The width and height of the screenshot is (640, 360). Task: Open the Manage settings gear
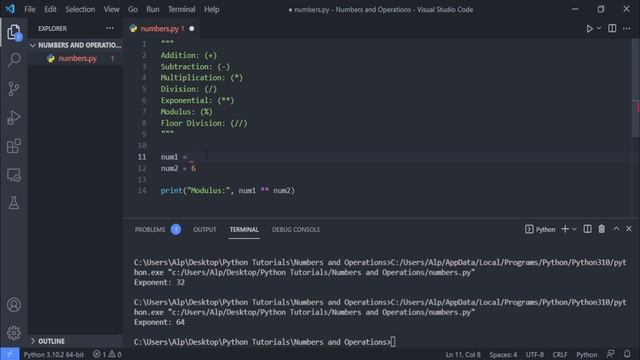coord(14,333)
